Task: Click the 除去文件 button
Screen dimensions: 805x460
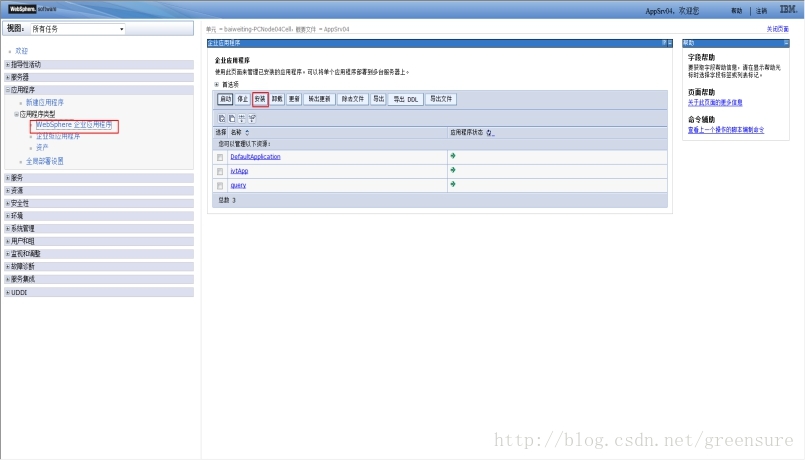Action: coord(353,99)
